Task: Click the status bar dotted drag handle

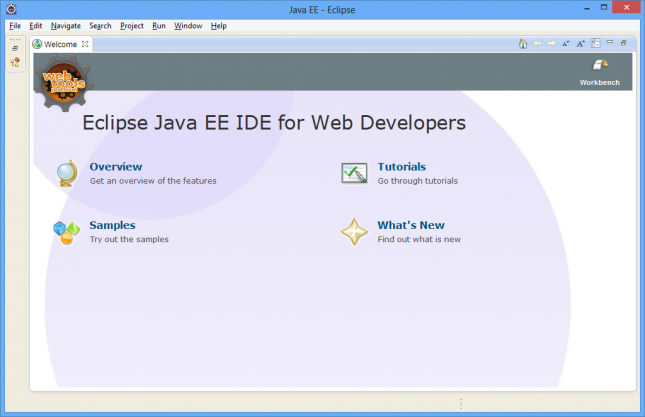Action: pyautogui.click(x=461, y=403)
